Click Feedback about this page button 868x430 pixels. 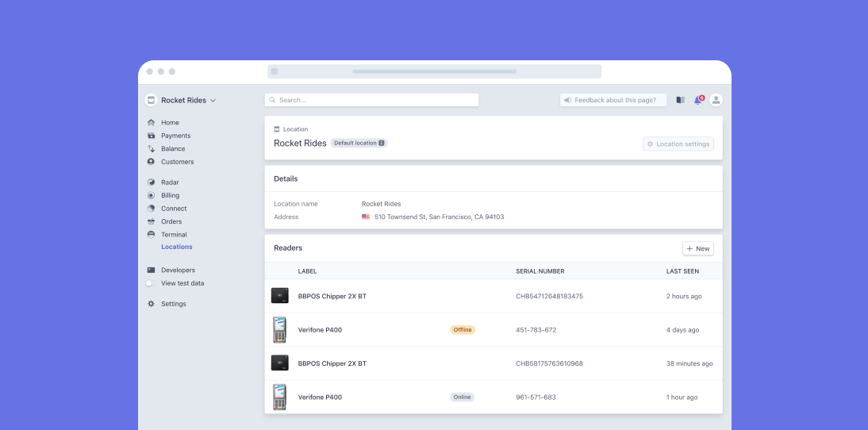(x=610, y=100)
